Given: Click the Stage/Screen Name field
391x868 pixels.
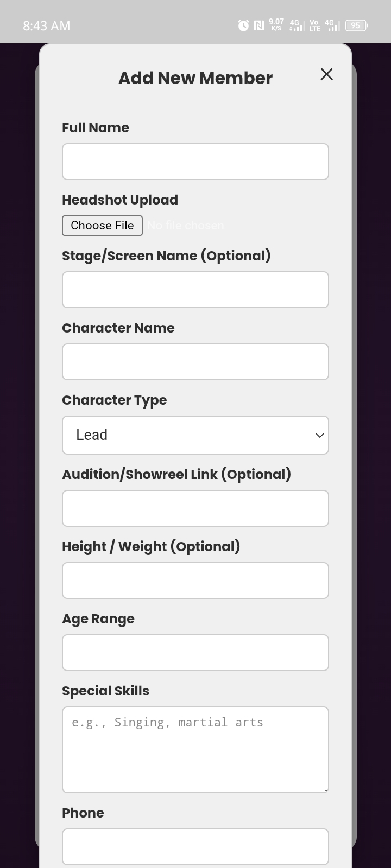Looking at the screenshot, I should 195,289.
